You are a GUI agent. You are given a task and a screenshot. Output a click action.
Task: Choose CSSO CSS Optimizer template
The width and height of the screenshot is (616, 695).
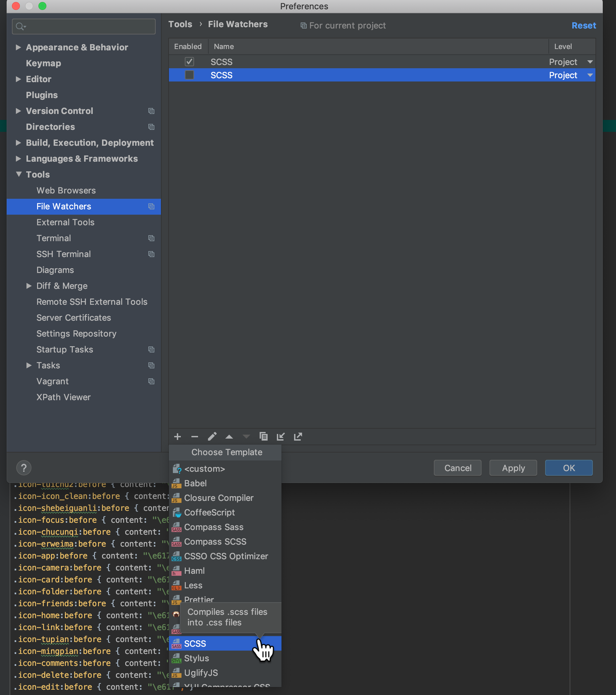coord(225,556)
